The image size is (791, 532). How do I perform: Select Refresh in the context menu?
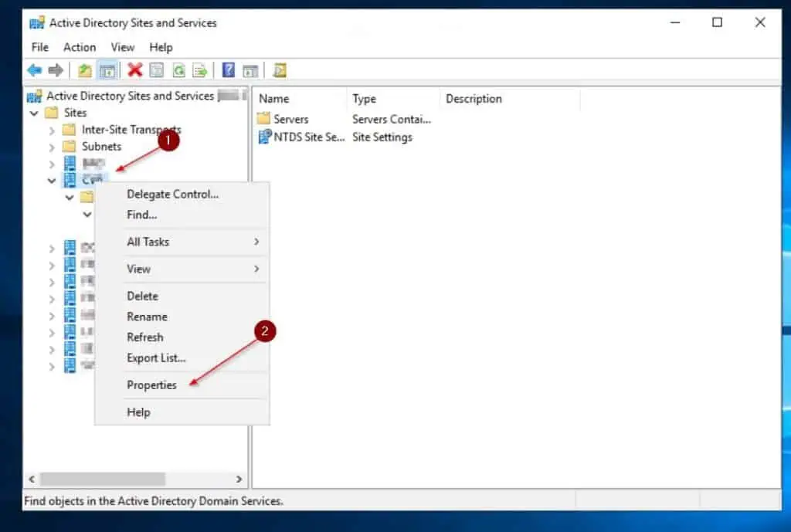pyautogui.click(x=182, y=337)
